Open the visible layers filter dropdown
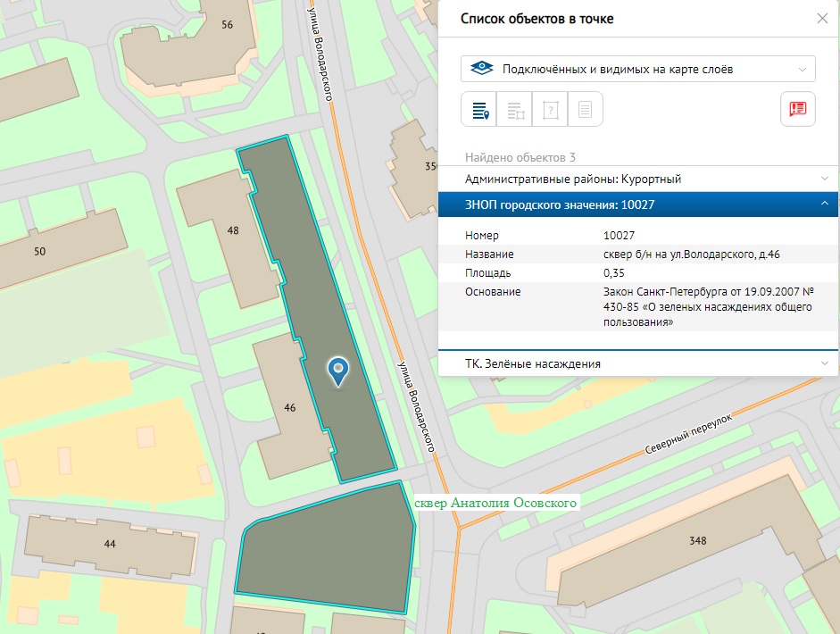The height and width of the screenshot is (634, 840). [638, 69]
